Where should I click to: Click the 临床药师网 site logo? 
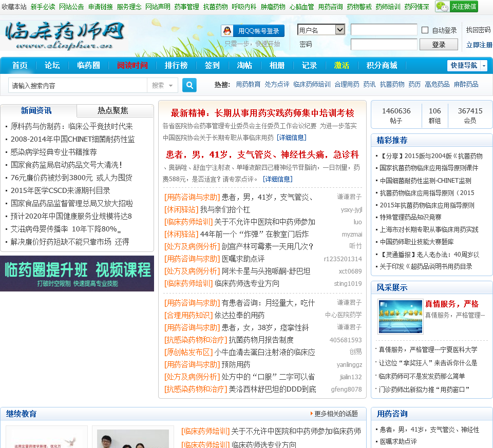(x=65, y=35)
